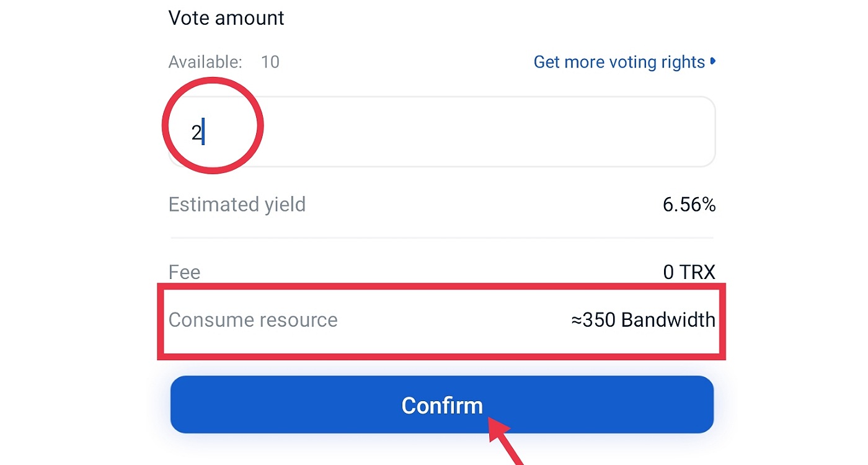Click the Estimated yield label
The image size is (868, 465).
[x=237, y=205]
